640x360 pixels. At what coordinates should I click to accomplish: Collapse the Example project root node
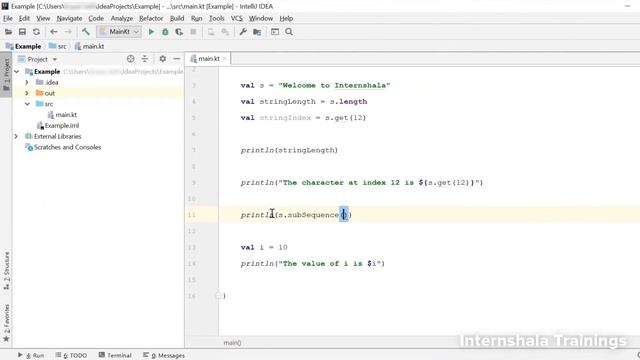click(17, 72)
